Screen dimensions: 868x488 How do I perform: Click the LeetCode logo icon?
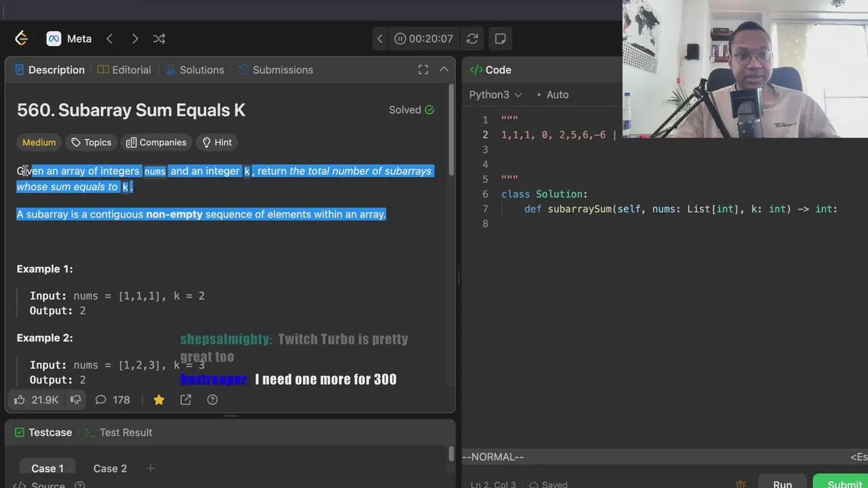pos(21,39)
